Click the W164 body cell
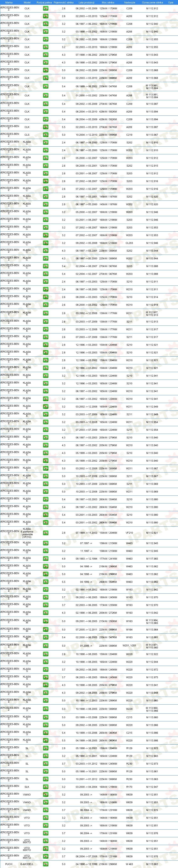Screen dimensions: 178x868 [x=129, y=629]
